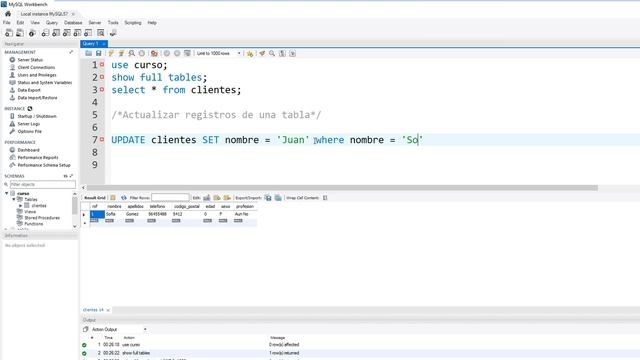Open Status and System Variables
This screenshot has height=360, width=640.
tap(44, 82)
